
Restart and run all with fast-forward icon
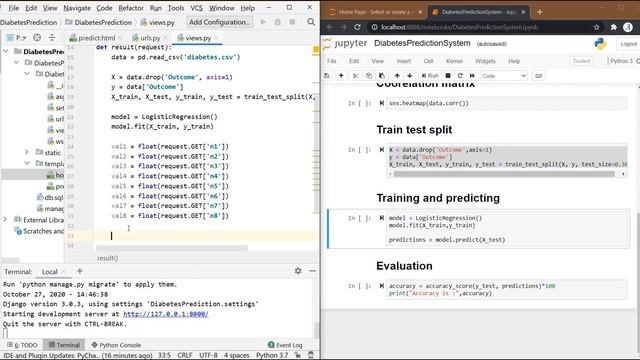coord(472,76)
